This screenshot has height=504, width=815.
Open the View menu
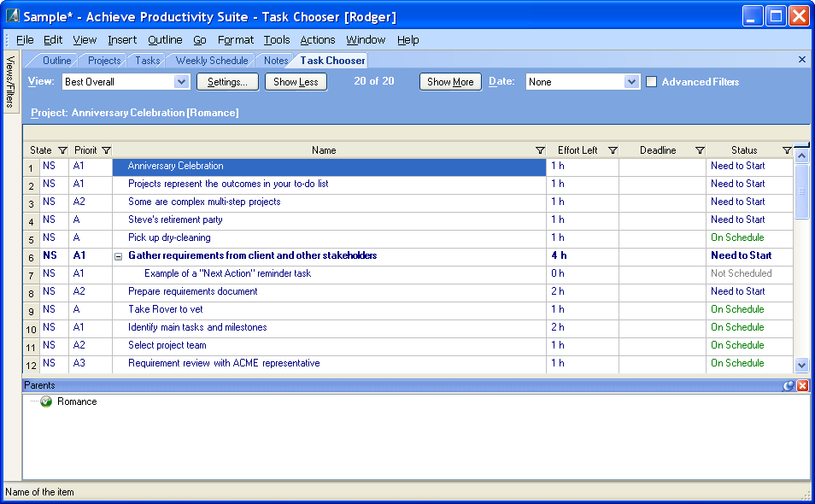85,40
